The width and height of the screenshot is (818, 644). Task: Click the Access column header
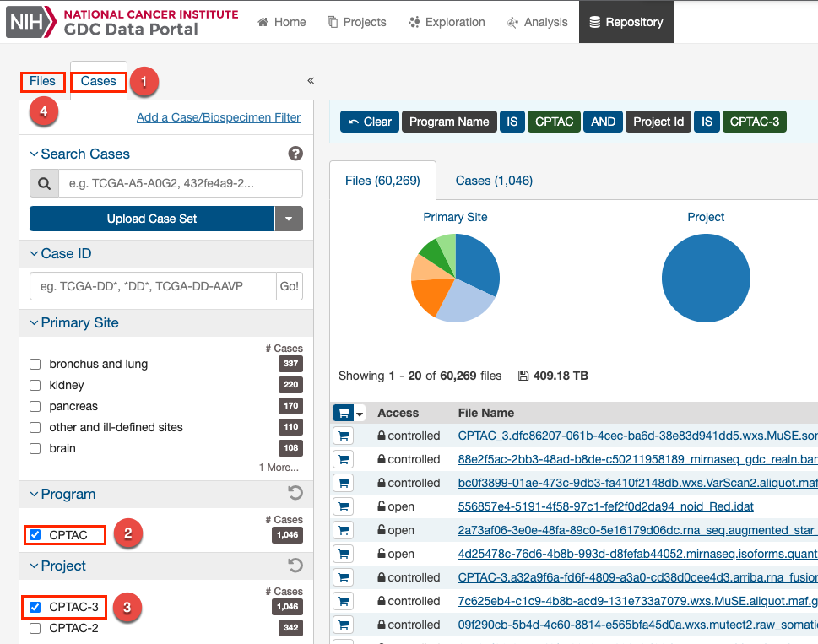point(398,413)
